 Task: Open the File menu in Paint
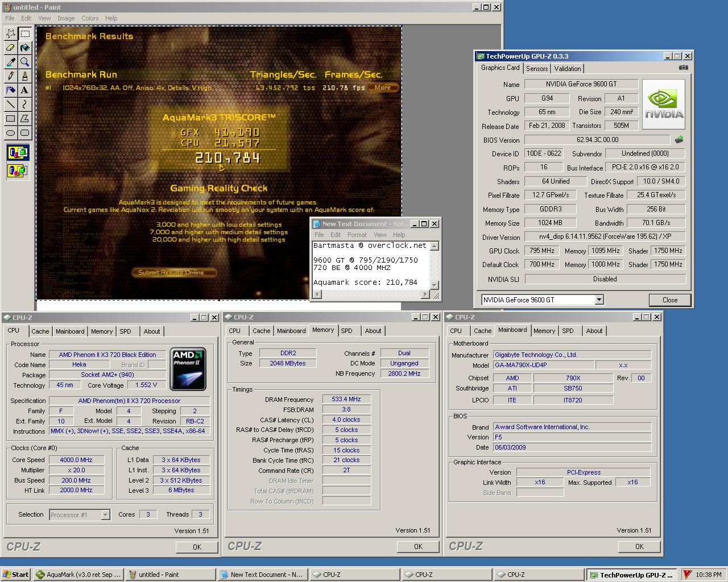click(10, 18)
